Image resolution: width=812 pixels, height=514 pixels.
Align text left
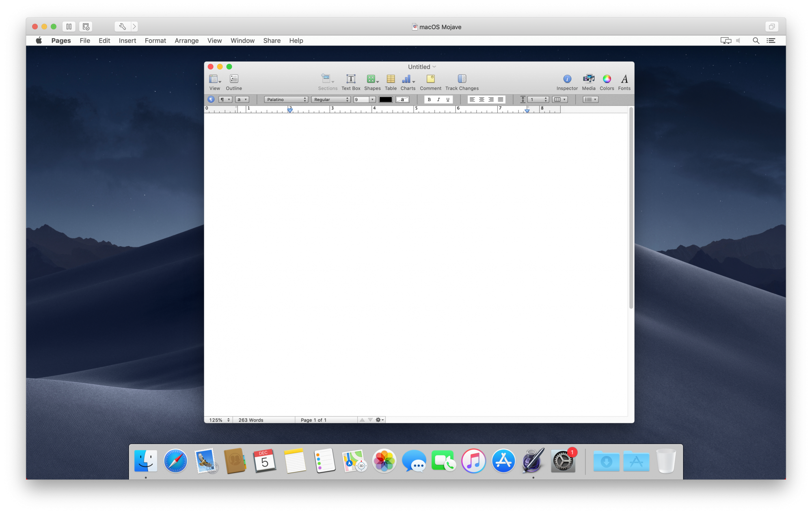coord(472,99)
